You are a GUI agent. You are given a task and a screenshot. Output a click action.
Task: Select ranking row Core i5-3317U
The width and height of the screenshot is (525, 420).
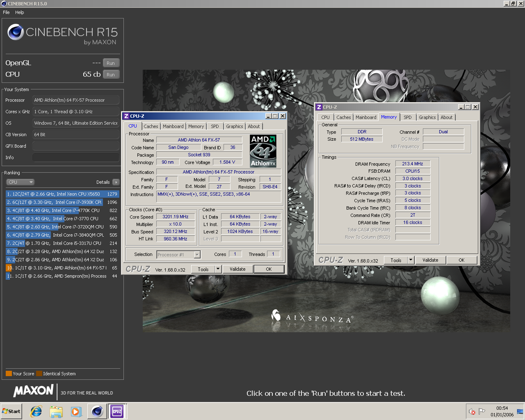pos(62,243)
